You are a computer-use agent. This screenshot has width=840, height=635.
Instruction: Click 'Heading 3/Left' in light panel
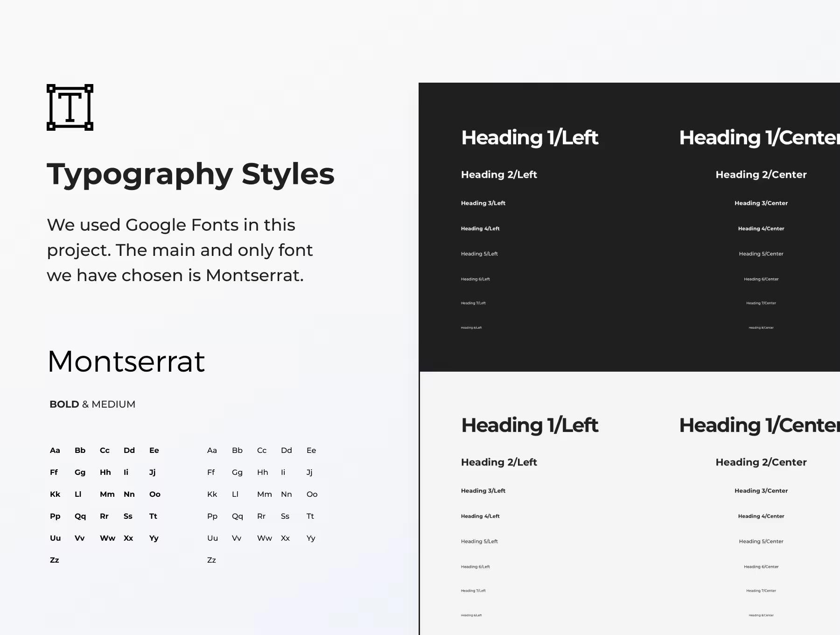483,491
